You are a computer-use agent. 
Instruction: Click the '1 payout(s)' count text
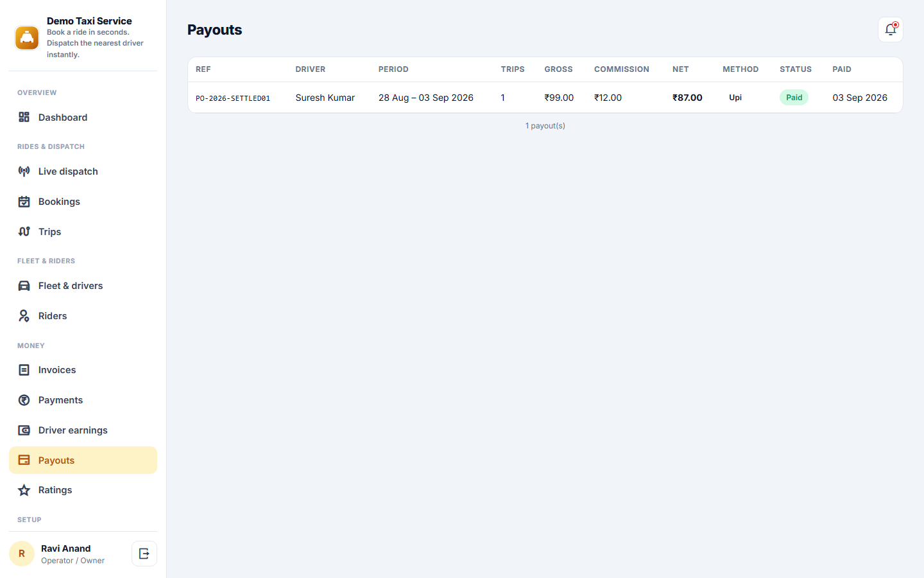click(545, 126)
